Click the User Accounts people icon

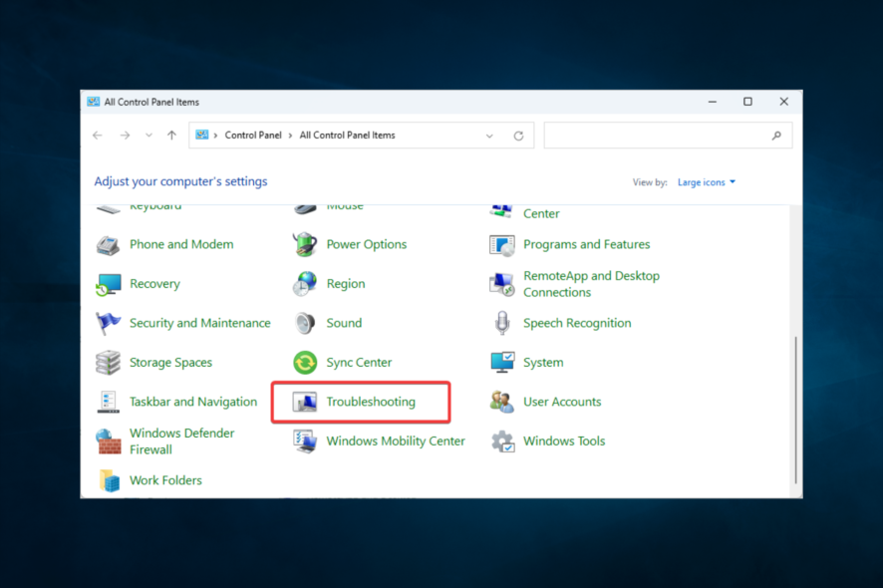coord(501,403)
